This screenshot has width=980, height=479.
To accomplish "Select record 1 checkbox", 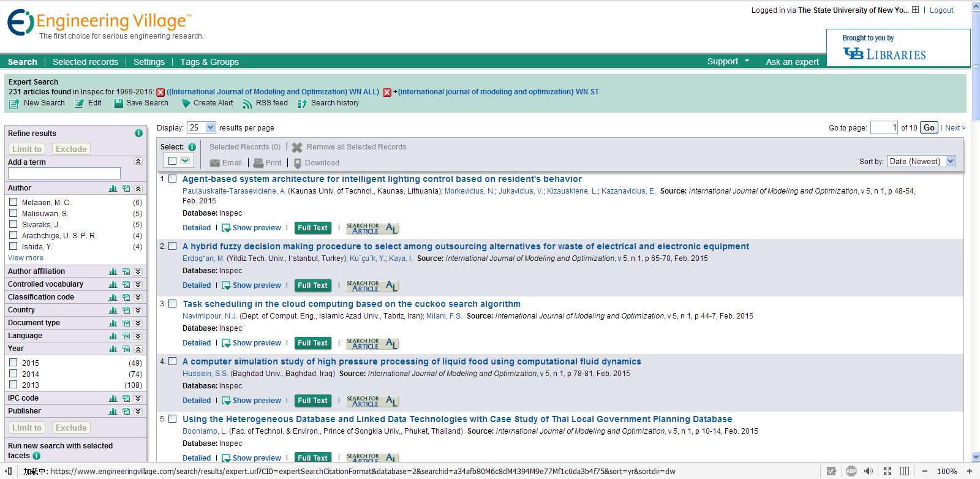I will tap(173, 179).
